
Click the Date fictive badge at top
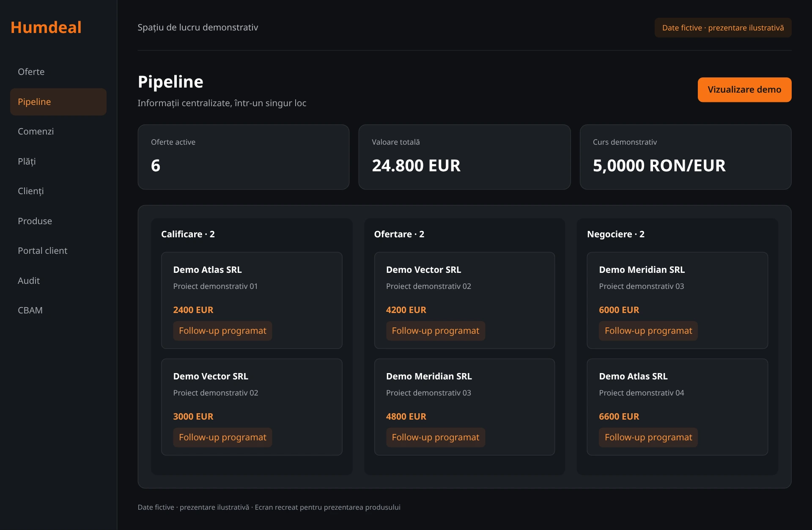(x=723, y=28)
